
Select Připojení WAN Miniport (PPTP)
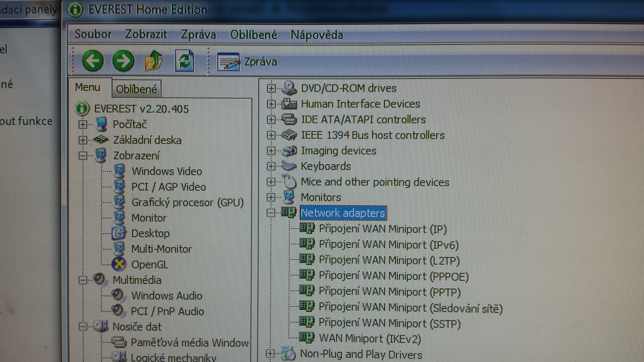pyautogui.click(x=390, y=292)
